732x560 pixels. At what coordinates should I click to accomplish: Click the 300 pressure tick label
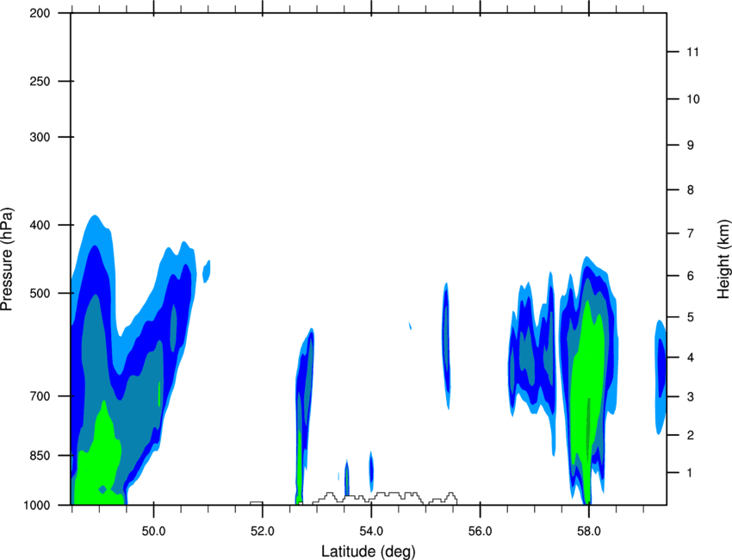point(40,137)
